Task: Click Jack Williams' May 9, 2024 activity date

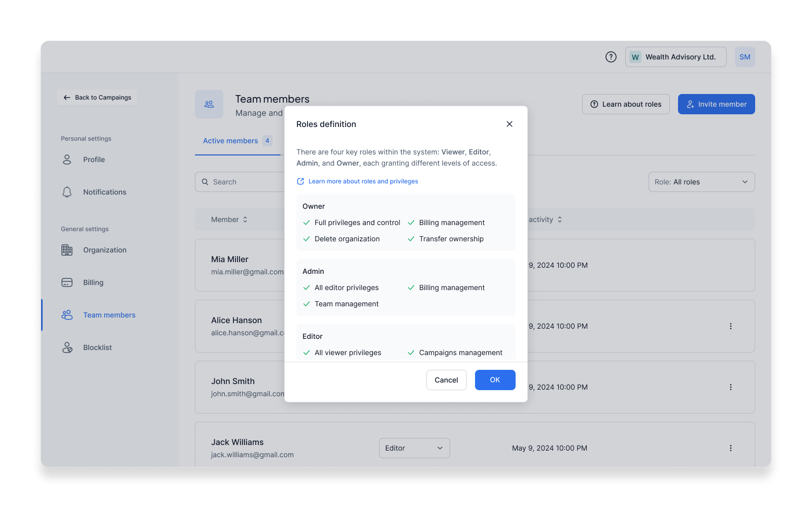Action: pos(550,448)
